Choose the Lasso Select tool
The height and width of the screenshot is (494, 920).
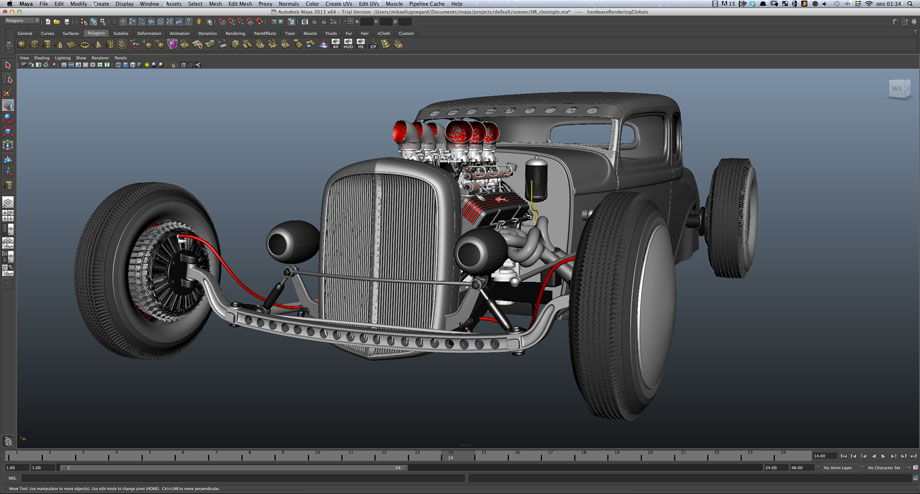click(8, 79)
